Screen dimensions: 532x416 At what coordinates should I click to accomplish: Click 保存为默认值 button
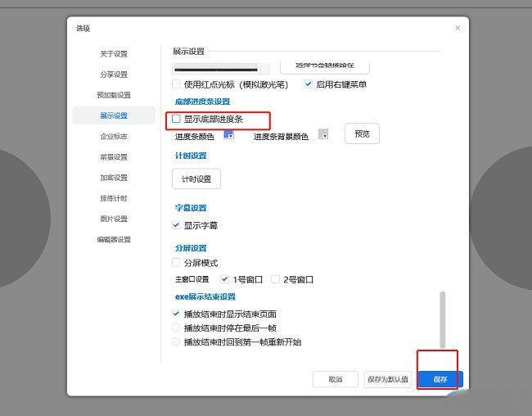click(x=388, y=379)
